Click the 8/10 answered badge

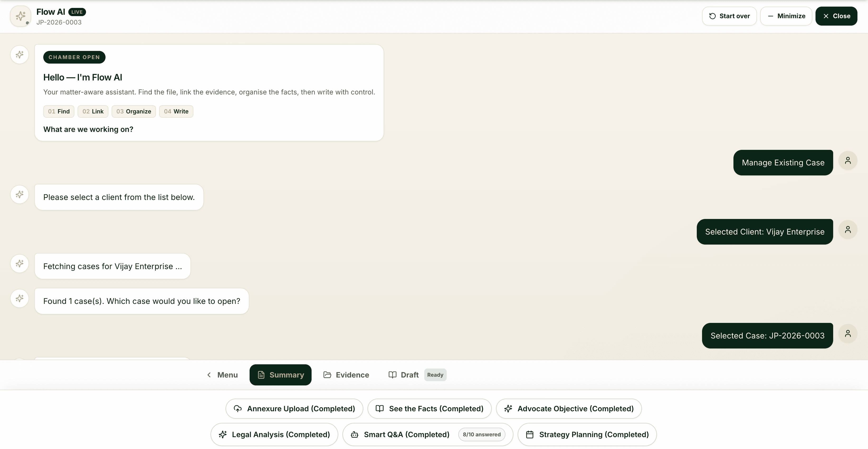(481, 434)
